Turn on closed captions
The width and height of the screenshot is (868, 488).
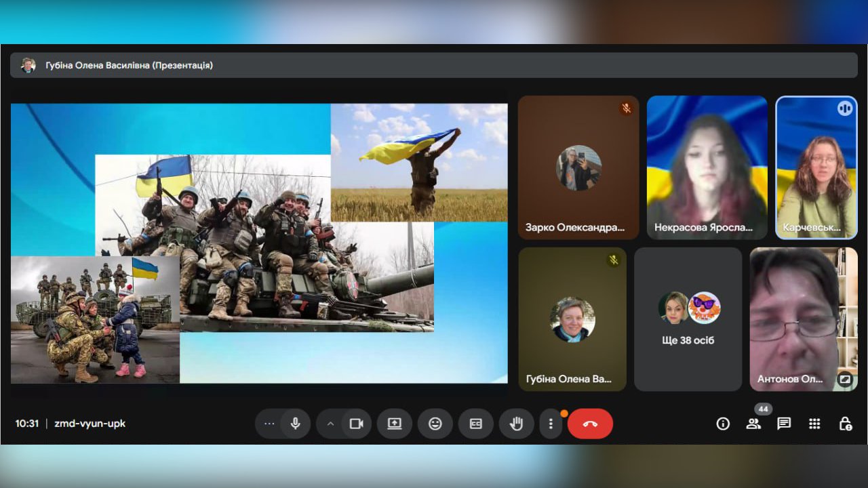475,424
